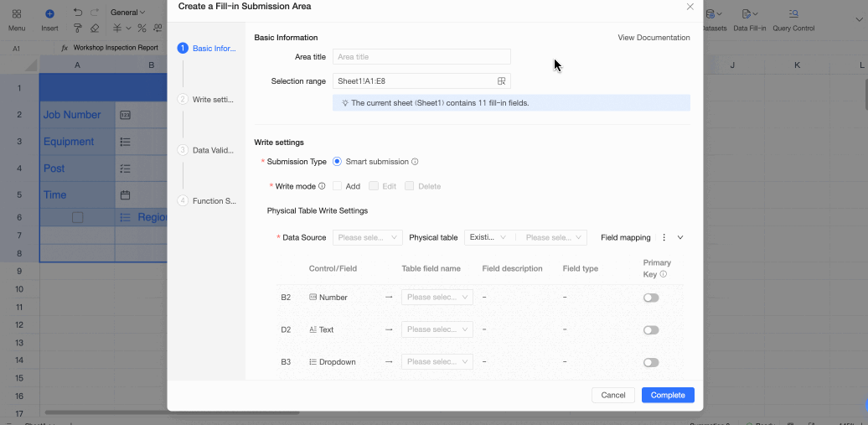Open the Menu grid icon

coord(17,14)
